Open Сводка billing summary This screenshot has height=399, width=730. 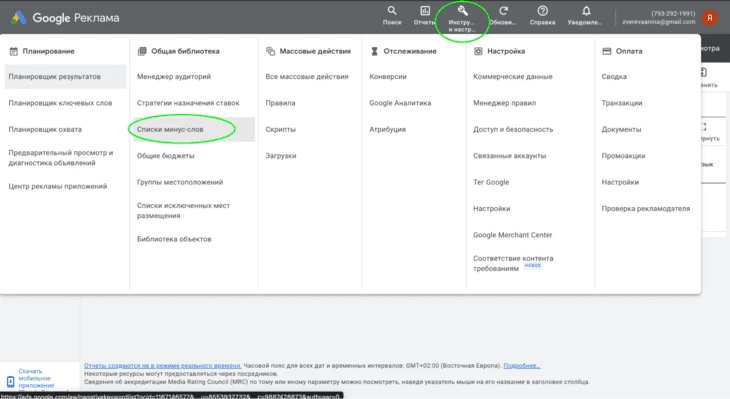[614, 77]
